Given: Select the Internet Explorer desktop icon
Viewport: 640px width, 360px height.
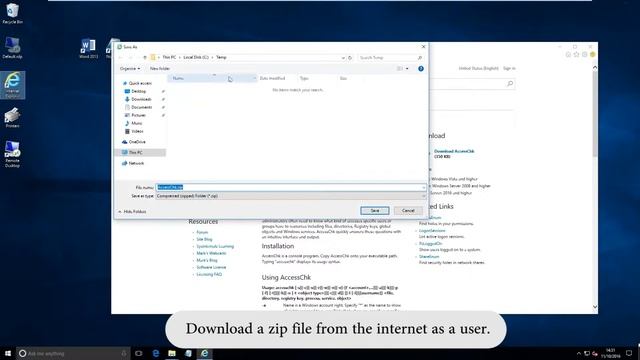Looking at the screenshot, I should pyautogui.click(x=12, y=84).
